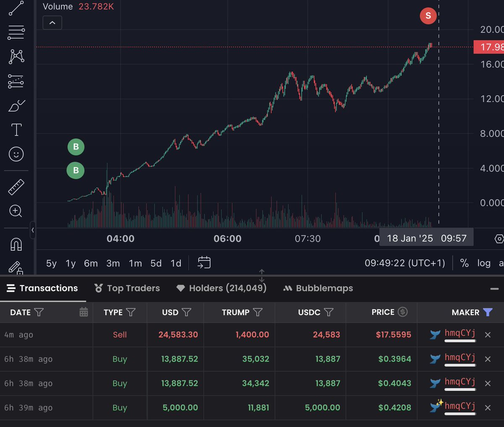Viewport: 504px width, 427px height.
Task: Click the 5,000.00 USD buy amount
Action: (180, 408)
